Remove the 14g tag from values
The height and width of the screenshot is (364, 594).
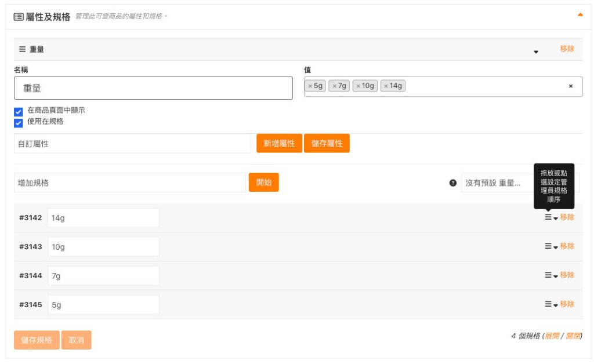[386, 86]
